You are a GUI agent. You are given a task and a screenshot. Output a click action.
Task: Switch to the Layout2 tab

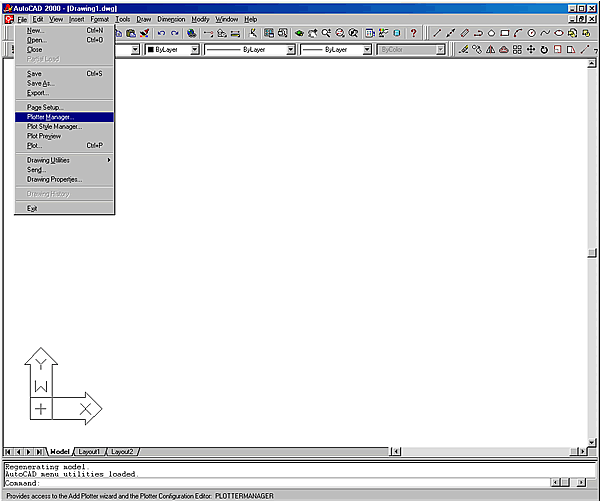tap(121, 452)
